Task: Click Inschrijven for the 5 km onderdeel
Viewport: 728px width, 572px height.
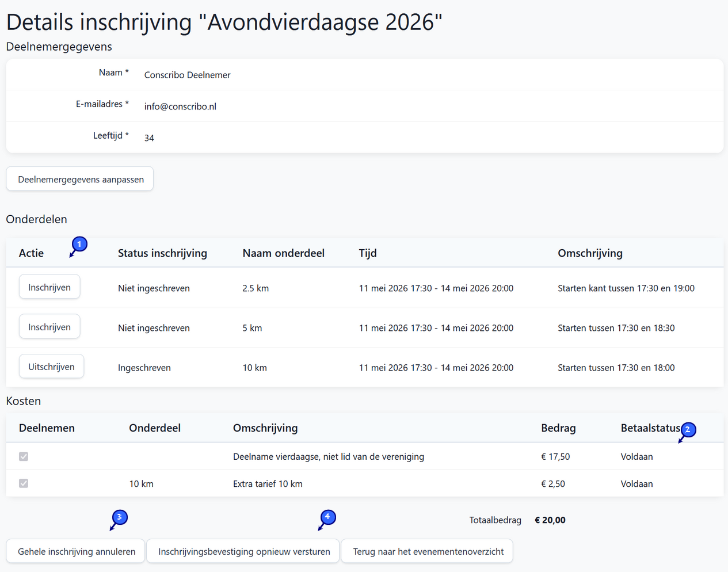Action: point(49,326)
